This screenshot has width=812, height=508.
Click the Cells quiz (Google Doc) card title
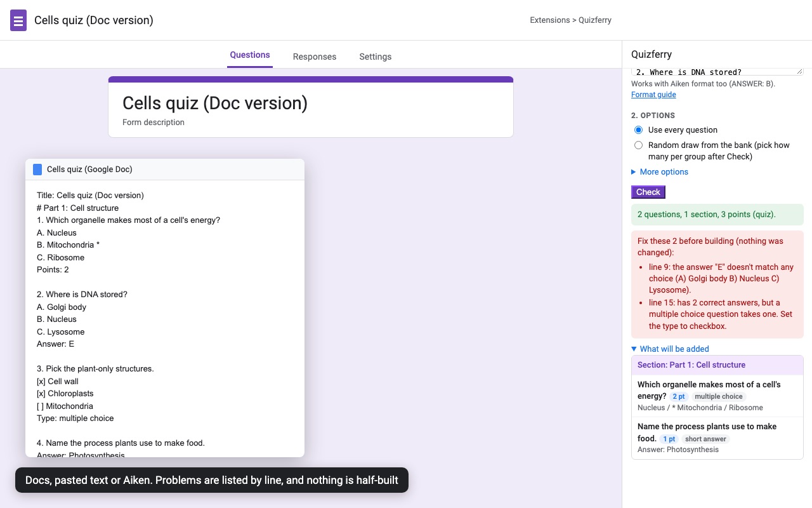[89, 170]
